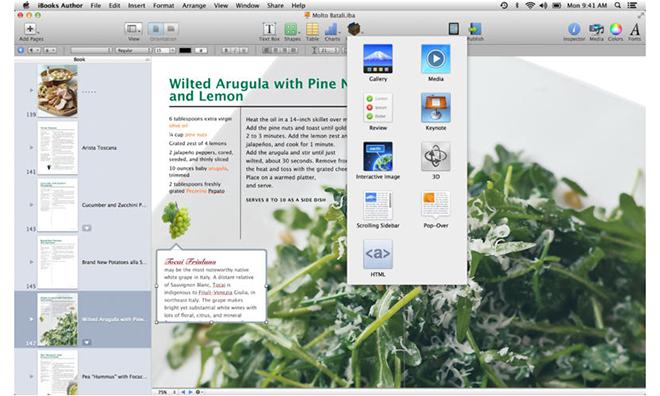The height and width of the screenshot is (396, 660).
Task: Expand the Brand New Potatoes chapter
Action: (31, 262)
